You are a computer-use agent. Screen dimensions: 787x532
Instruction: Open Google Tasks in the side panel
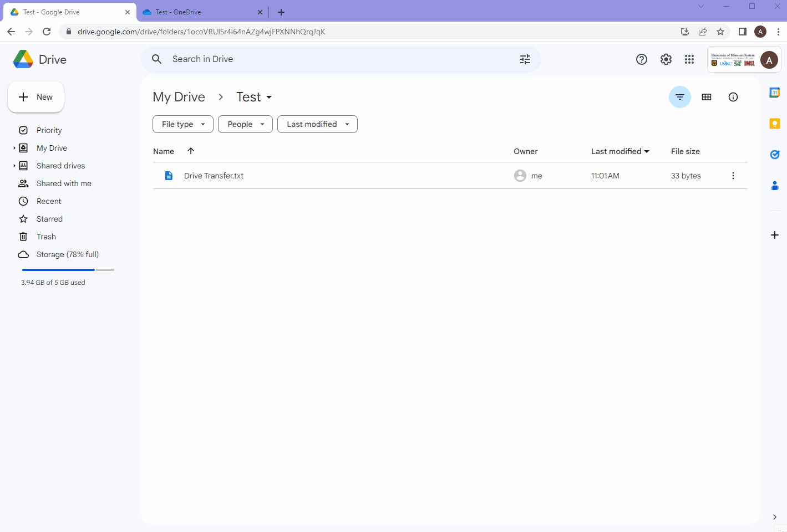(774, 155)
